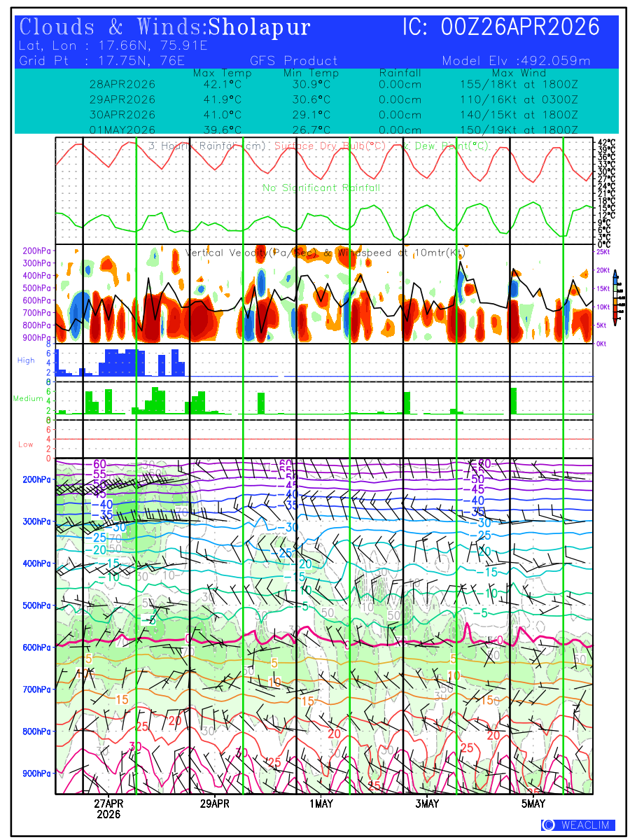The image size is (630, 840).
Task: Click the High cloud panel label
Action: click(x=26, y=360)
